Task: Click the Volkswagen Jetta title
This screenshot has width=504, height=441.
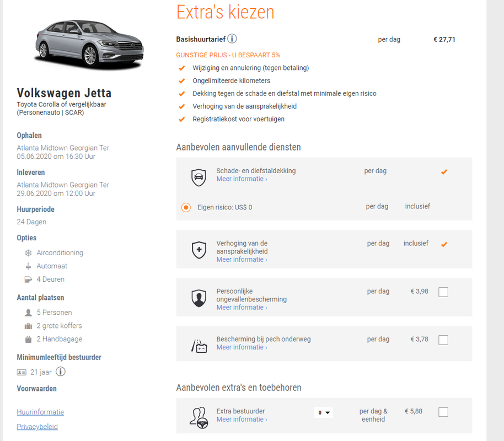Action: click(64, 93)
